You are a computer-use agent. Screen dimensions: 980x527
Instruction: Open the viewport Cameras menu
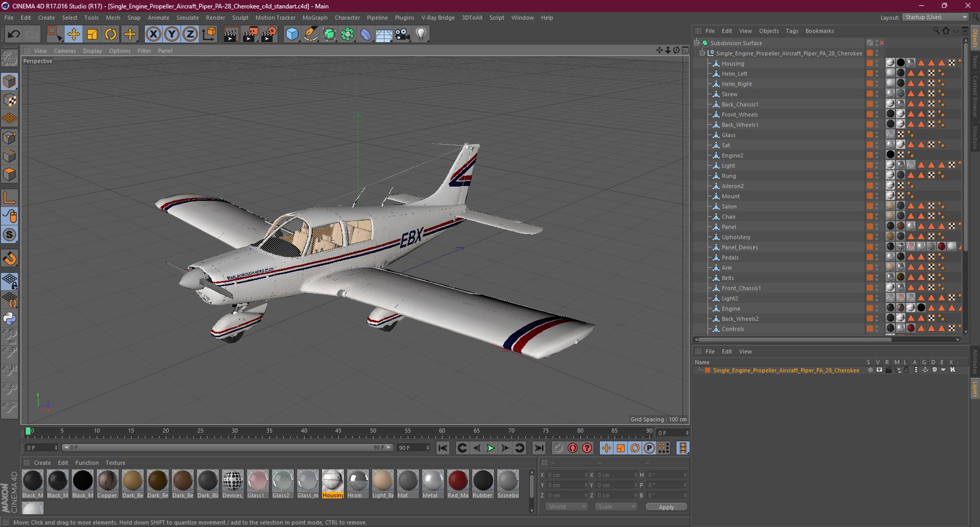(64, 51)
